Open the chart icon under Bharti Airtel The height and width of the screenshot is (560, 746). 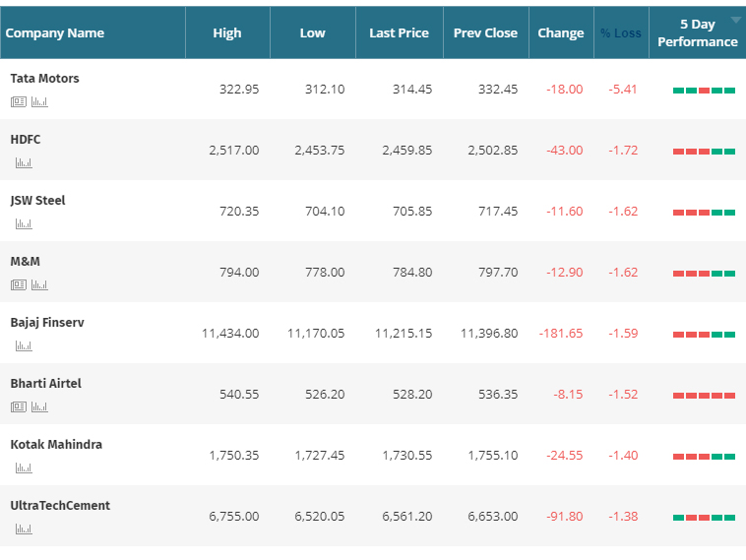[39, 406]
